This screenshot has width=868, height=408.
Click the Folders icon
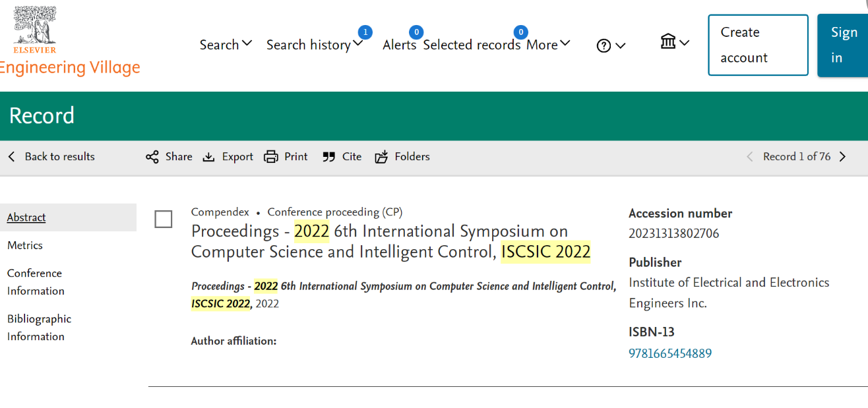381,157
